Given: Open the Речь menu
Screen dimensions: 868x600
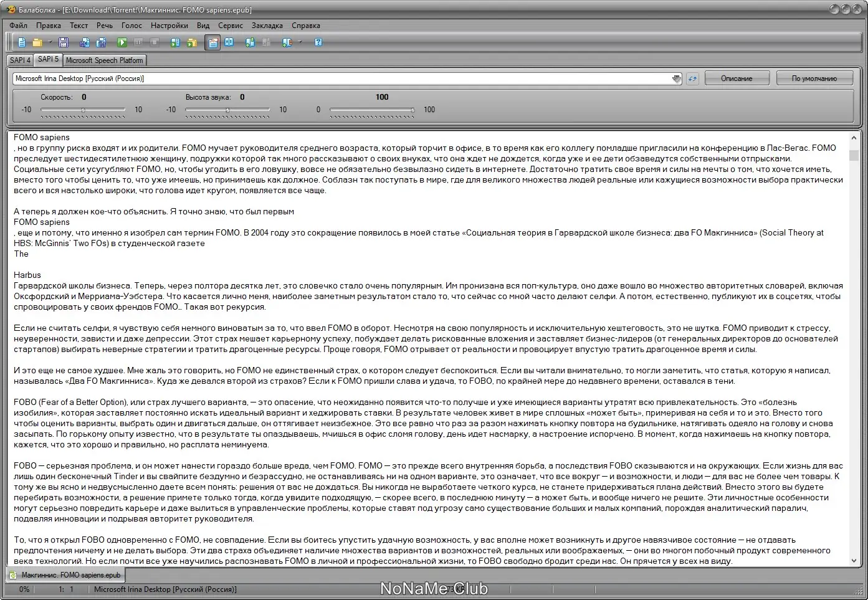Looking at the screenshot, I should click(x=105, y=26).
